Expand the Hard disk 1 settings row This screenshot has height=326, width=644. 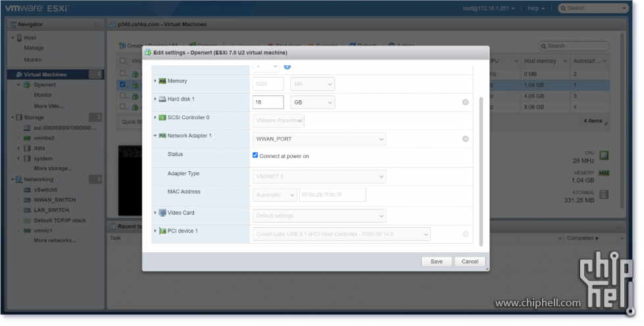155,99
